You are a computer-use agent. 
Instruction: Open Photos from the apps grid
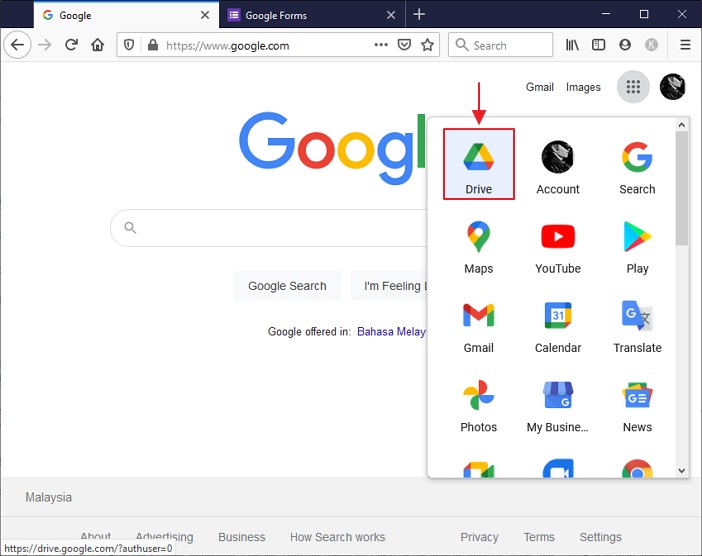tap(479, 406)
